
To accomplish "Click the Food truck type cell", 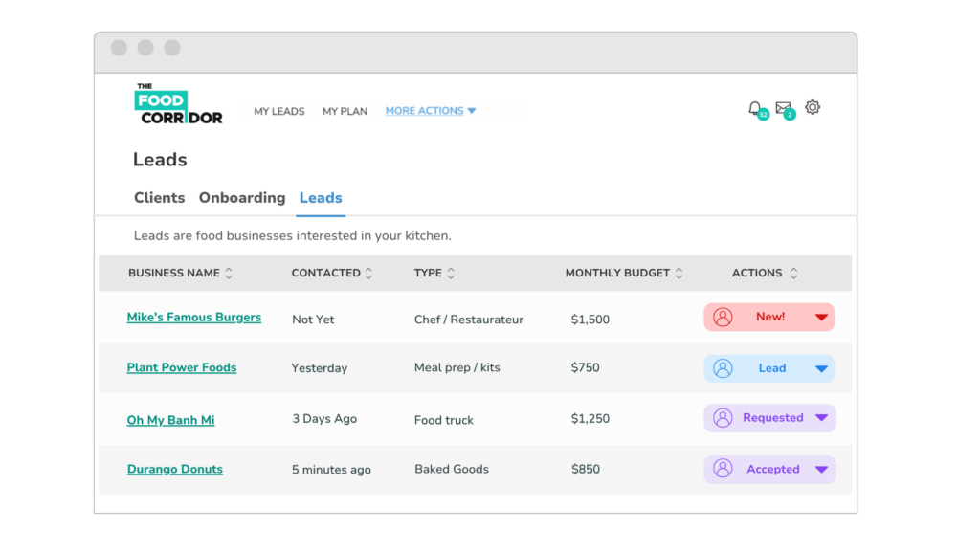I will click(x=444, y=420).
